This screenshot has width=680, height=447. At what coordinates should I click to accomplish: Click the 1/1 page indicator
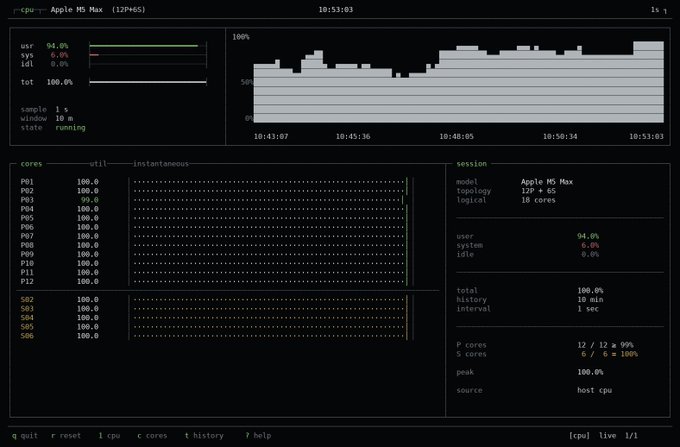pos(631,435)
